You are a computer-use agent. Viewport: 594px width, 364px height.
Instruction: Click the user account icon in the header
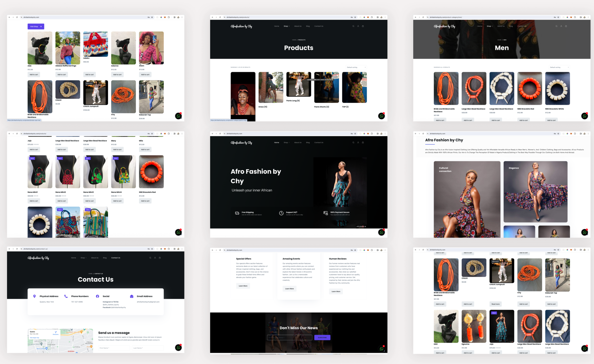(x=358, y=26)
